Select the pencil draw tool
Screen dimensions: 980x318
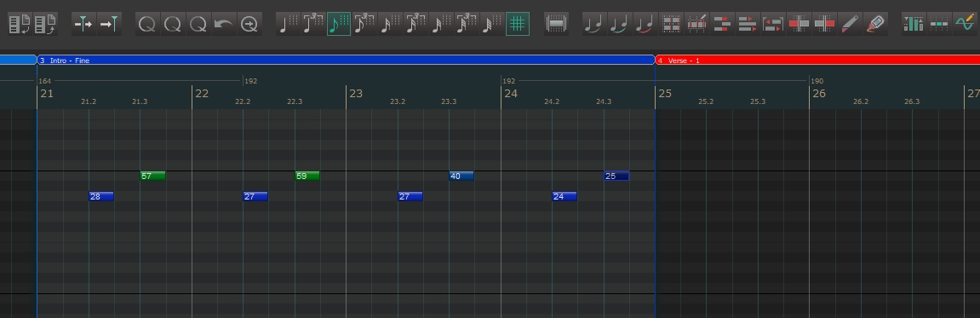tap(851, 25)
